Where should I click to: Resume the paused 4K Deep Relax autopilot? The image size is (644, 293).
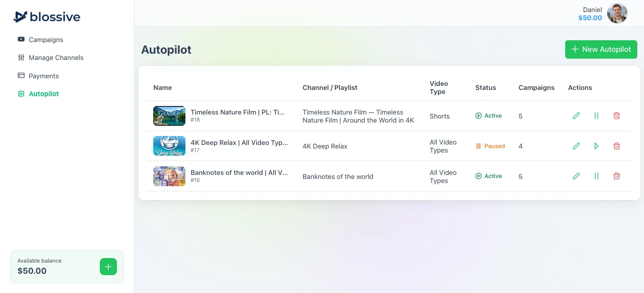(x=597, y=146)
